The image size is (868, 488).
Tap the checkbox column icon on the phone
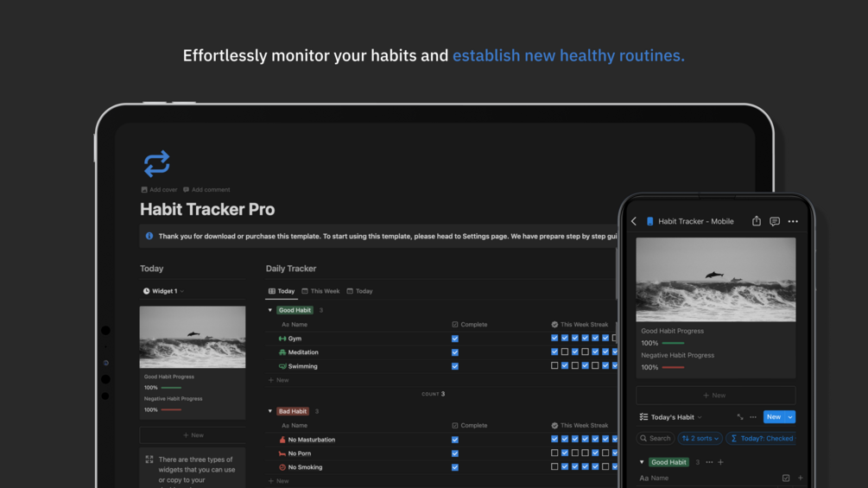785,478
